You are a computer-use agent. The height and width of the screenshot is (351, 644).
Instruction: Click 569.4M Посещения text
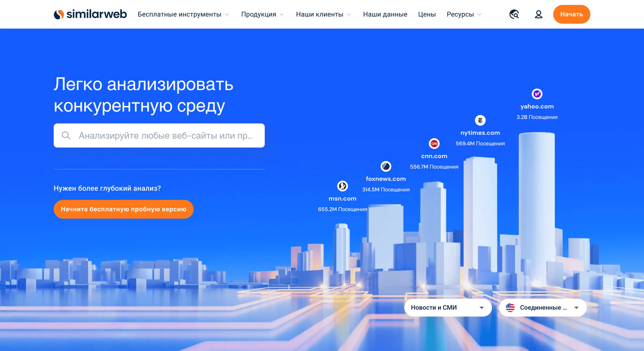pos(480,143)
